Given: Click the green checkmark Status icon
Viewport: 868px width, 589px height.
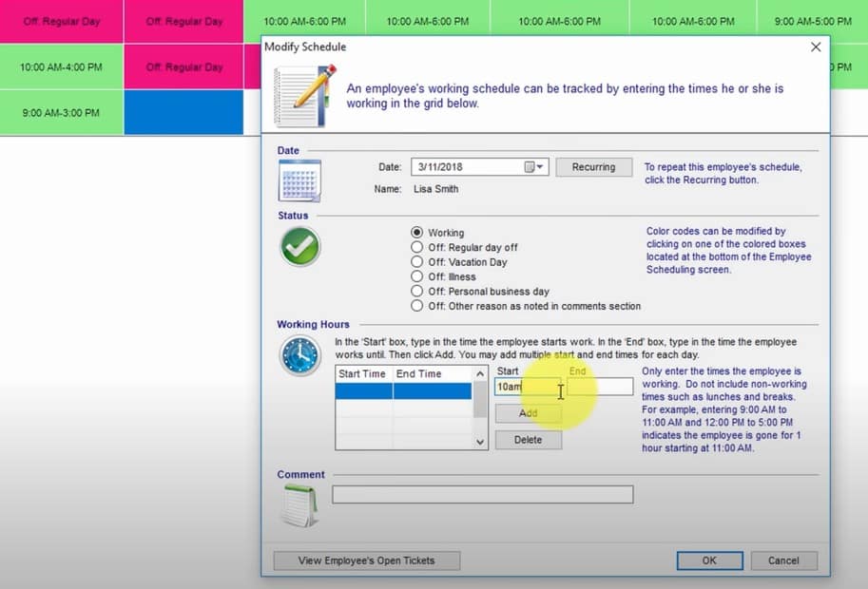Looking at the screenshot, I should coord(299,247).
